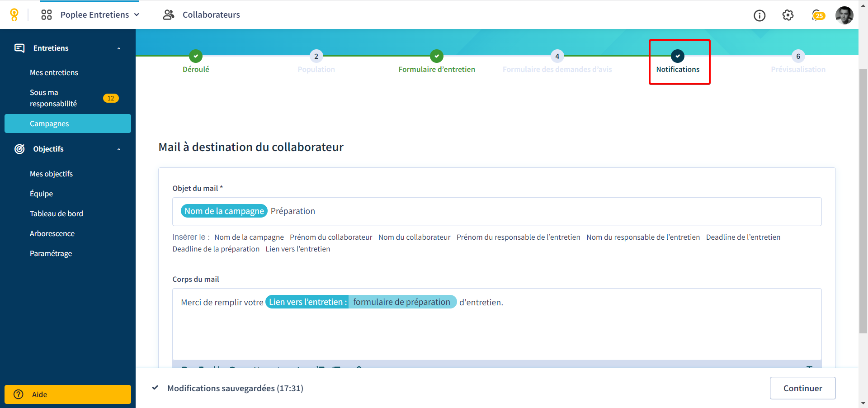Viewport: 868px width, 408px height.
Task: Open Mes objectifs
Action: [x=51, y=174]
